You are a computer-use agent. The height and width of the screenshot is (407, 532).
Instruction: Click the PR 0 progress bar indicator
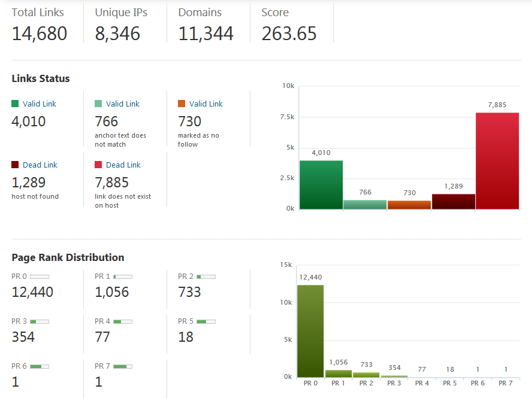pos(40,277)
